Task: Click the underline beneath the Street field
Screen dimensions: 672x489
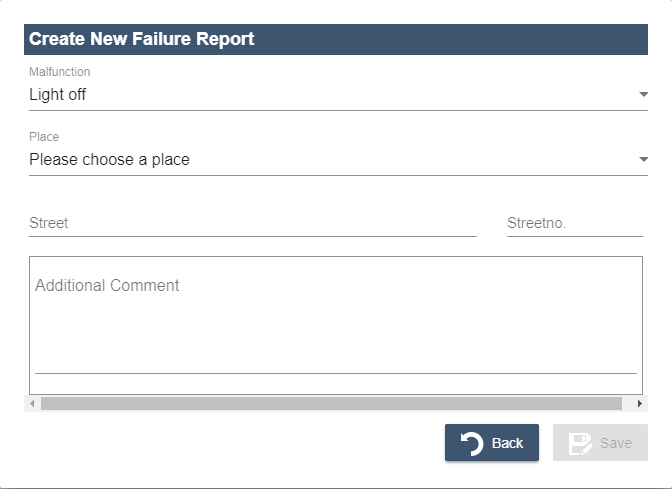Action: 252,237
